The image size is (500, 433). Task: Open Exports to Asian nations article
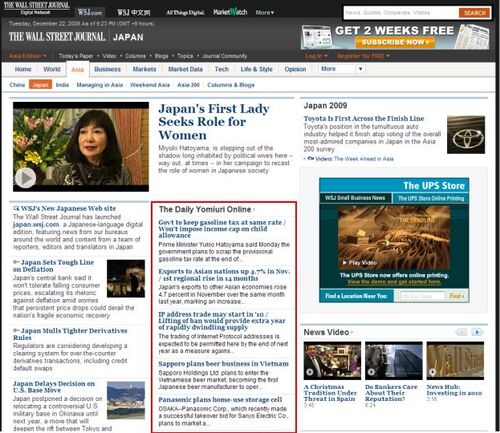point(224,275)
